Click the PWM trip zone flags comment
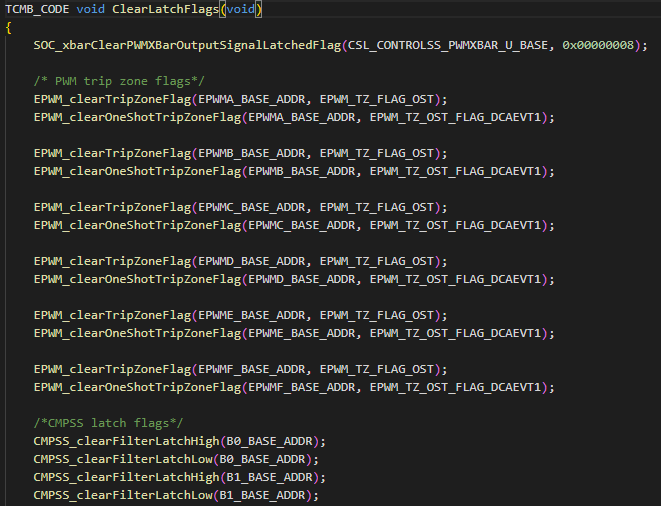Image resolution: width=661 pixels, height=506 pixels. pos(119,81)
